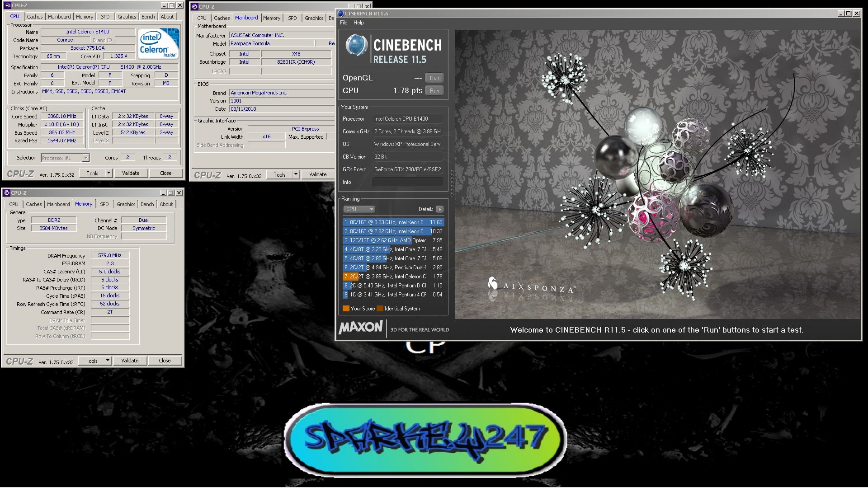This screenshot has height=488, width=868.
Task: Switch to Mainboard tab in CPU window
Action: (x=59, y=17)
